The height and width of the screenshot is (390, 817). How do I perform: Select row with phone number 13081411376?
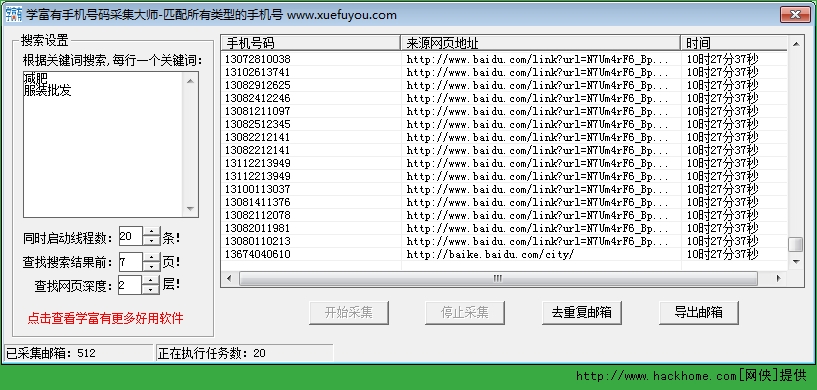(504, 202)
